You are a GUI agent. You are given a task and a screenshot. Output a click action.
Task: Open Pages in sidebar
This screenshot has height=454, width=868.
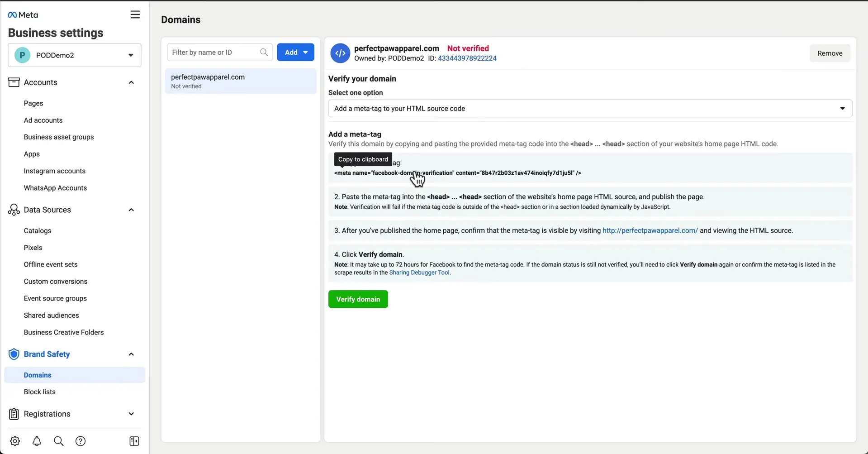coord(33,103)
